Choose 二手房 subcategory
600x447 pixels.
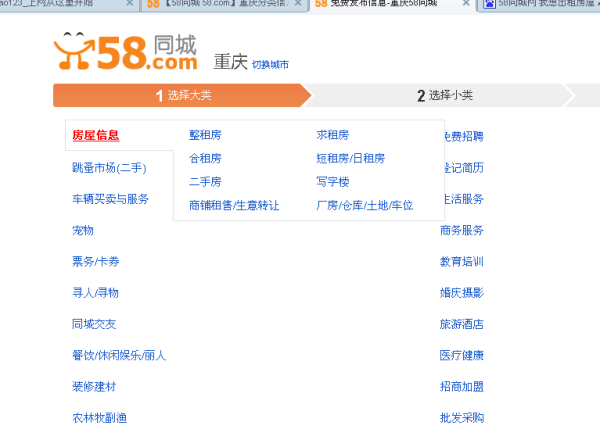tap(205, 182)
